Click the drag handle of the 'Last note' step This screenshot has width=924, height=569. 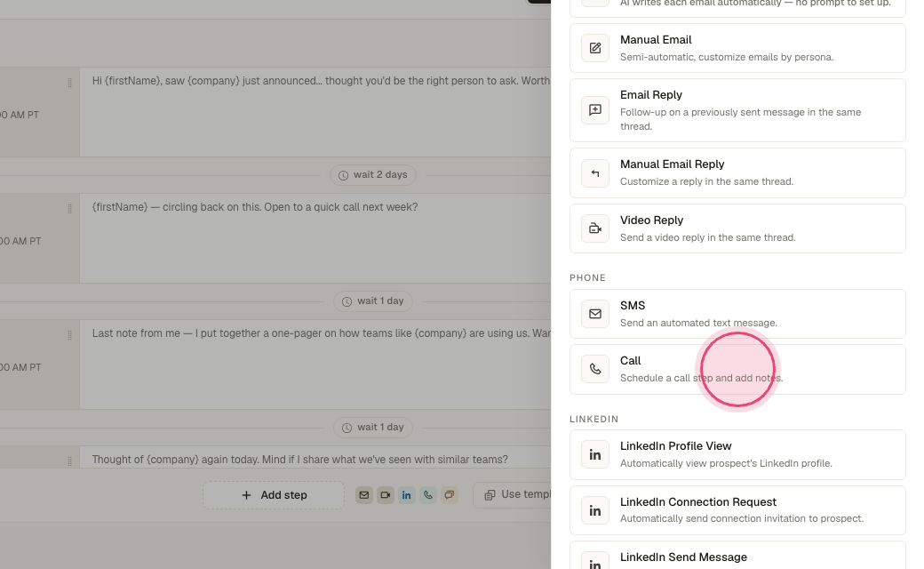click(x=69, y=335)
